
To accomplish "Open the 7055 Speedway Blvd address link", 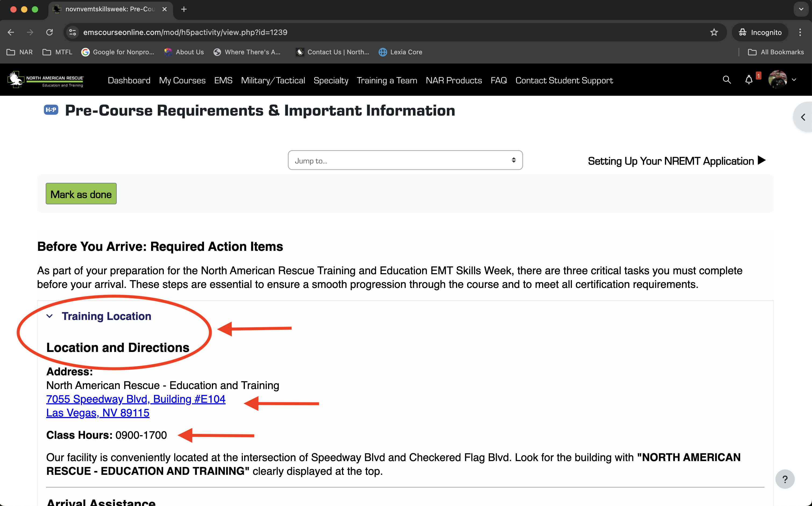I will 136,399.
